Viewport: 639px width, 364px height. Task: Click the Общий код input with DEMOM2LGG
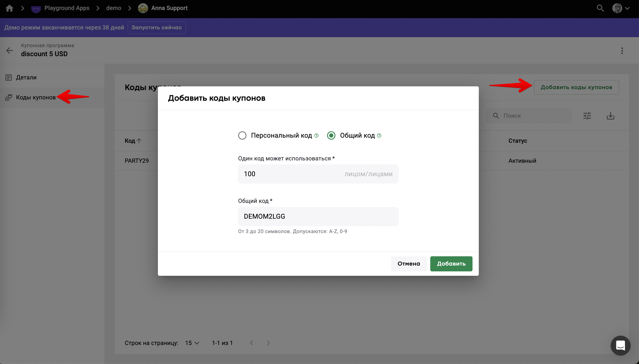pos(318,216)
